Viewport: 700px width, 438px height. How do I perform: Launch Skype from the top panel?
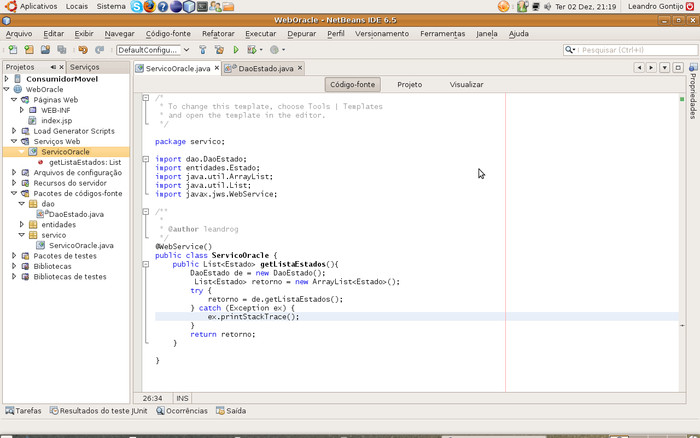(x=137, y=6)
